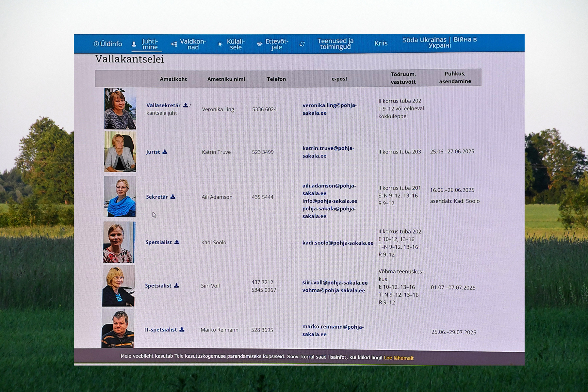The width and height of the screenshot is (588, 392).
Task: Click Siiri Voll's photo
Action: tap(119, 286)
